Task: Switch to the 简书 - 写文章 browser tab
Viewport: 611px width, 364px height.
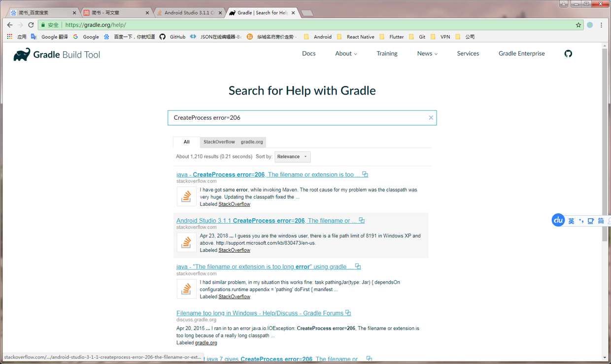Action: pos(116,13)
